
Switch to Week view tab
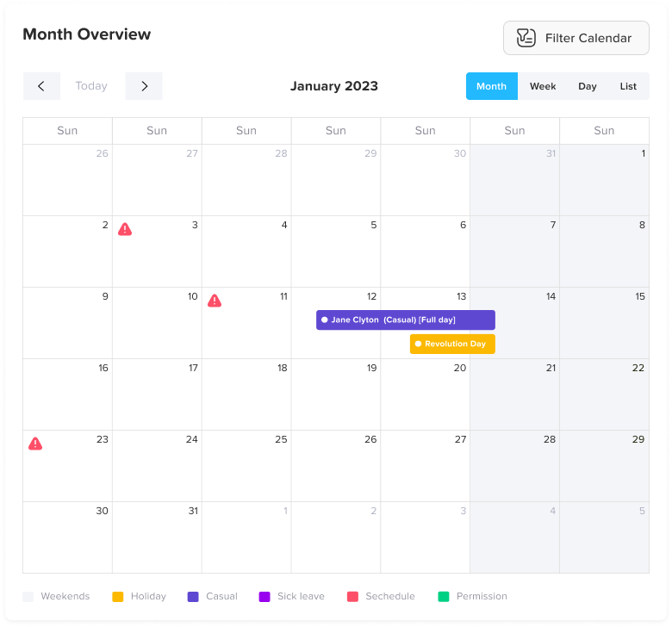543,86
